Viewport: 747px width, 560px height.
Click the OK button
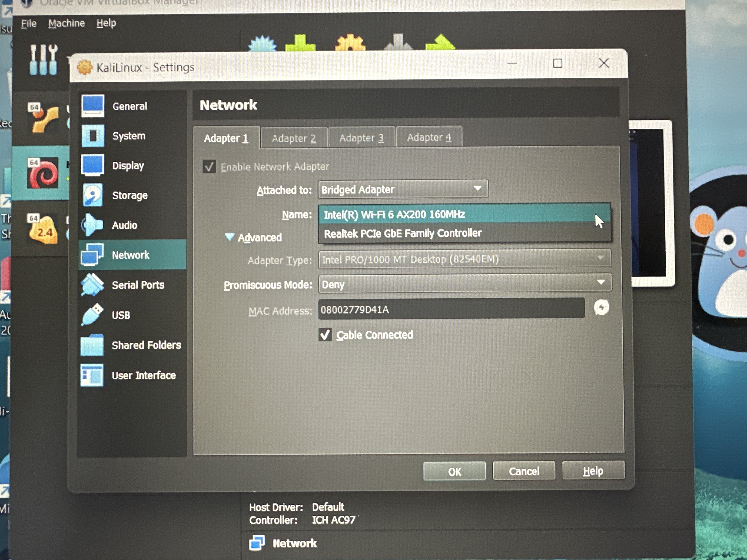point(454,471)
